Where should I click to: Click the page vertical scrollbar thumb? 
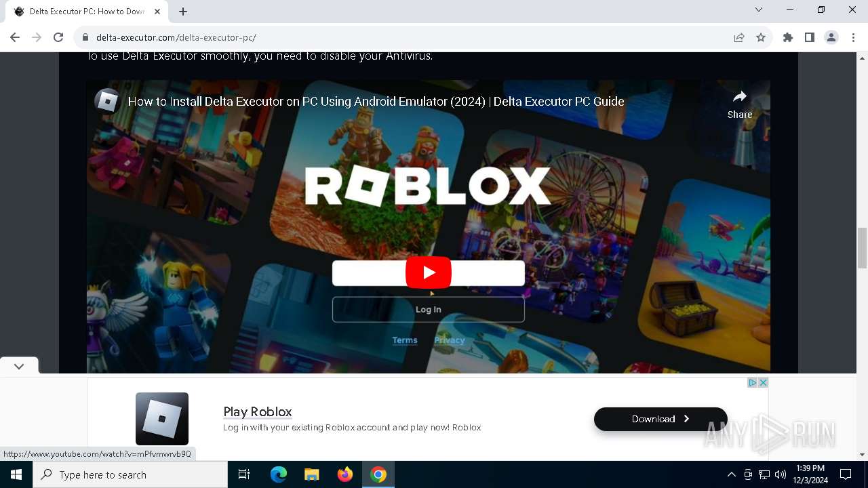coord(863,248)
